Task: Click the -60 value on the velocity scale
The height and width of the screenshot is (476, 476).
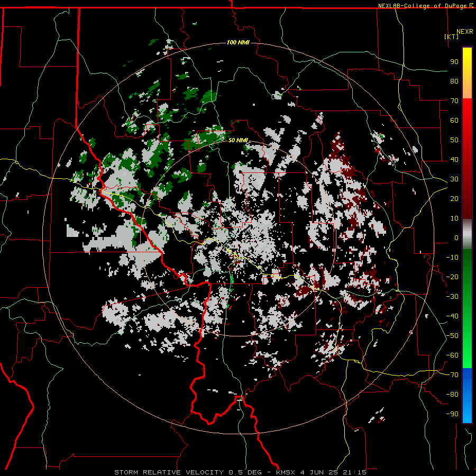Action: point(452,355)
